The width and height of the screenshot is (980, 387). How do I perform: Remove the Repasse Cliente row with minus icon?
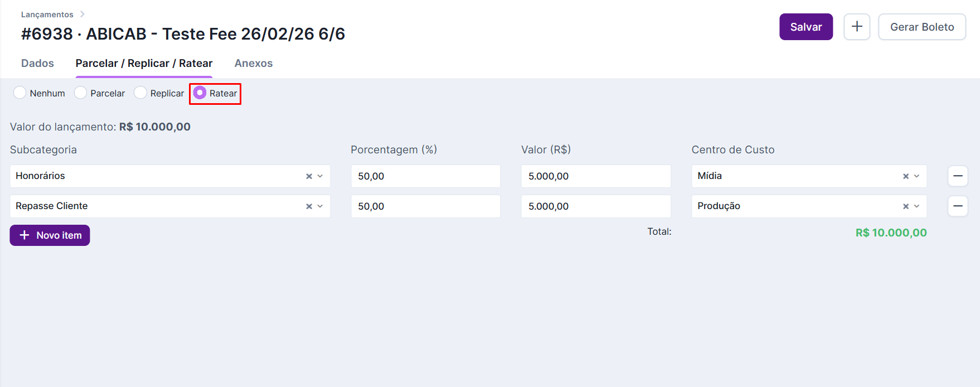[x=958, y=206]
